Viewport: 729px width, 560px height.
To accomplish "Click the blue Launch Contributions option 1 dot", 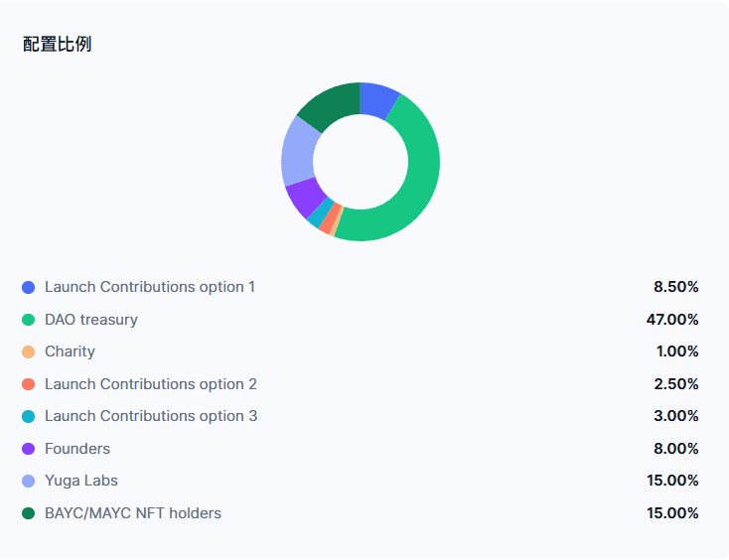I will [x=28, y=287].
